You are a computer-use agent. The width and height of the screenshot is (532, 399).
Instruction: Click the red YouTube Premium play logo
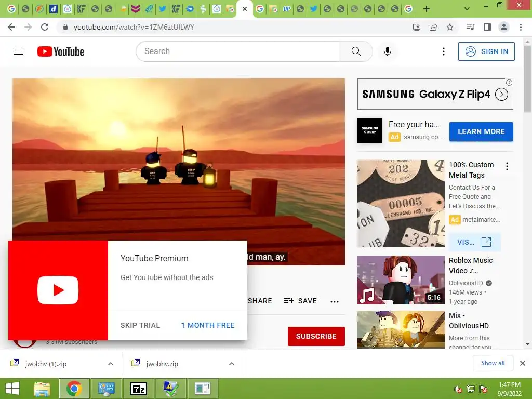(58, 290)
